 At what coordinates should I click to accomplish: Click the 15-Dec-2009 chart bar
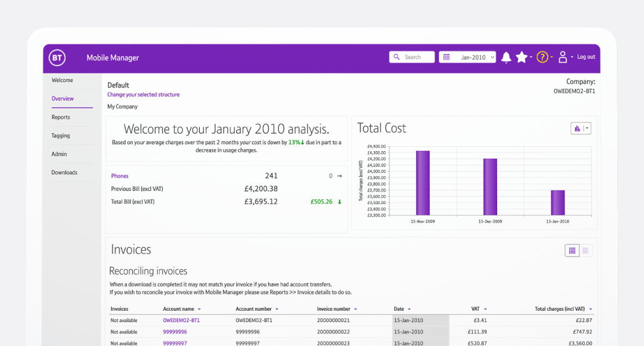click(x=490, y=187)
